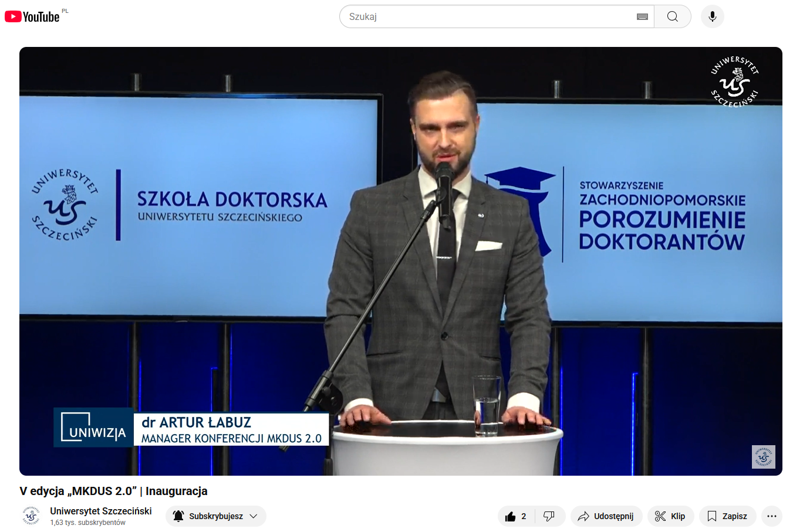Dislike the video with thumbs down
This screenshot has height=532, width=793.
[x=549, y=516]
